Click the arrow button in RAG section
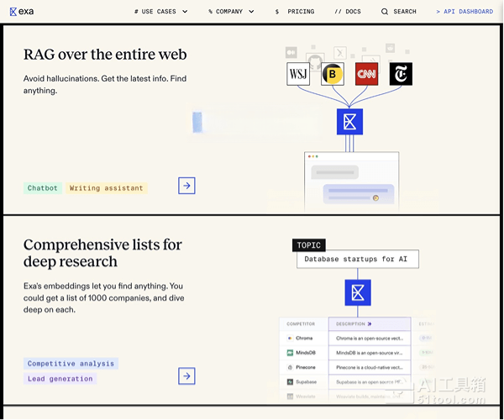The image size is (504, 420). click(186, 186)
